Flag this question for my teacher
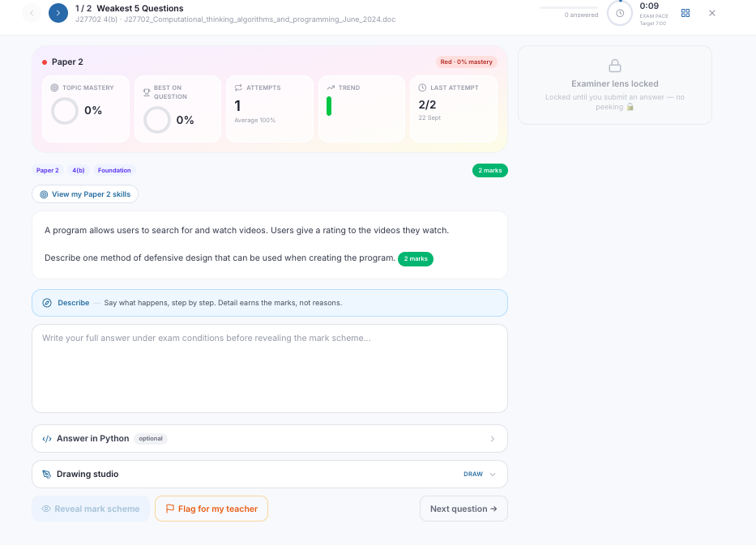Image resolution: width=756 pixels, height=545 pixels. 211,509
